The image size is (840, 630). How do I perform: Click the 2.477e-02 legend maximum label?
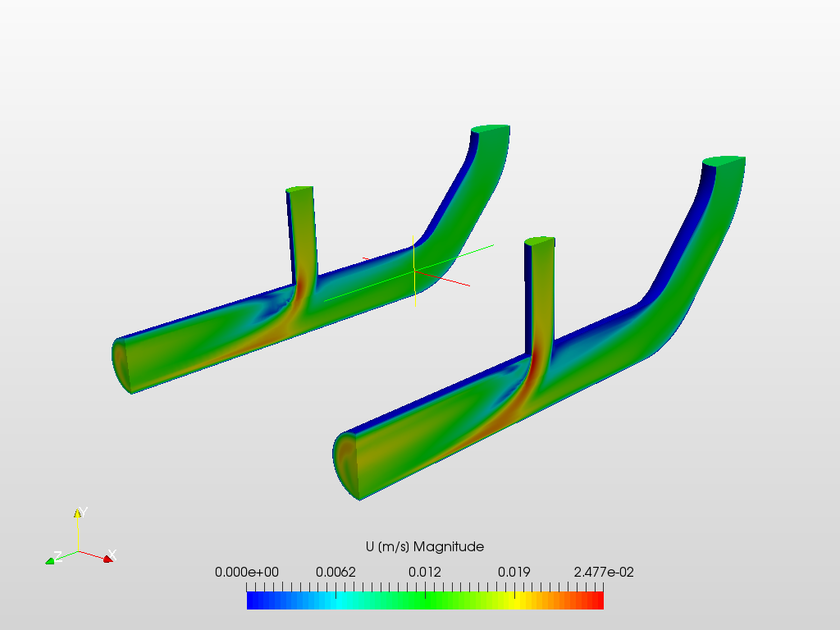point(604,572)
